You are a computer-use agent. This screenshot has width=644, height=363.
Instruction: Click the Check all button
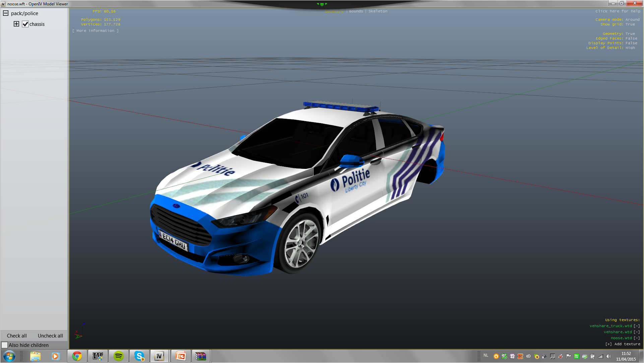pos(17,335)
